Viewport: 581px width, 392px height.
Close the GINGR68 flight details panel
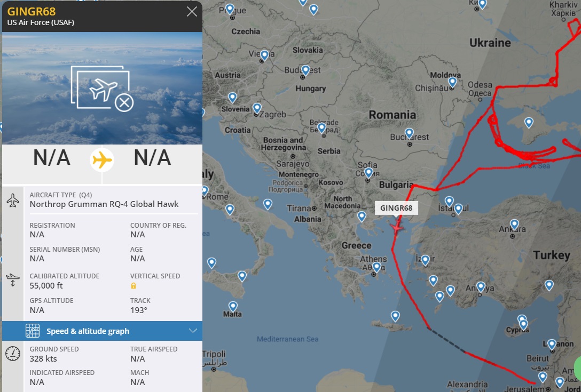(x=192, y=12)
